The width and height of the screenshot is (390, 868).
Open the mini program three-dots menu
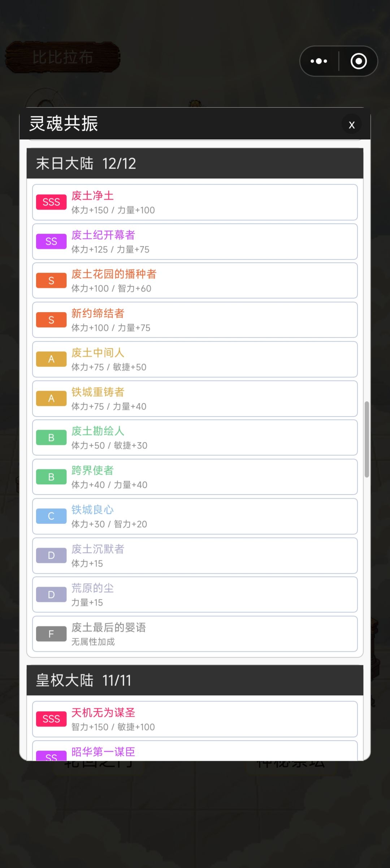coord(319,61)
